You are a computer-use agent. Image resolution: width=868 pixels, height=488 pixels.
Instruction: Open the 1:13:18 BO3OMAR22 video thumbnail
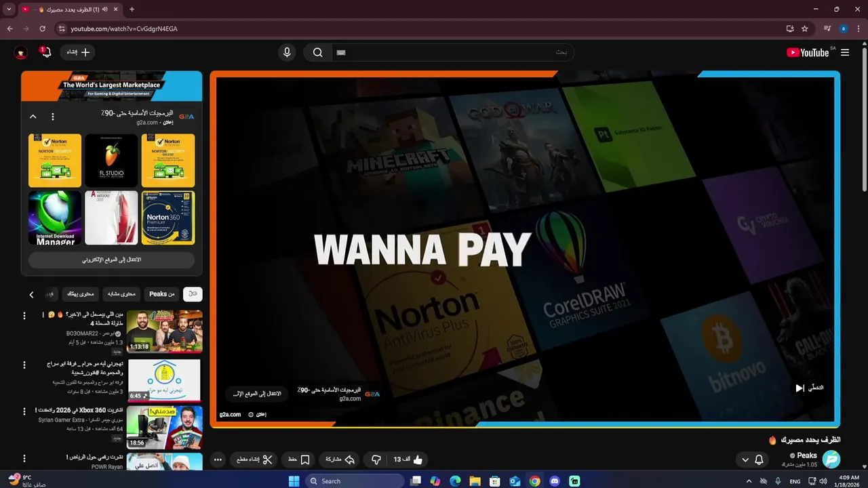pos(164,331)
